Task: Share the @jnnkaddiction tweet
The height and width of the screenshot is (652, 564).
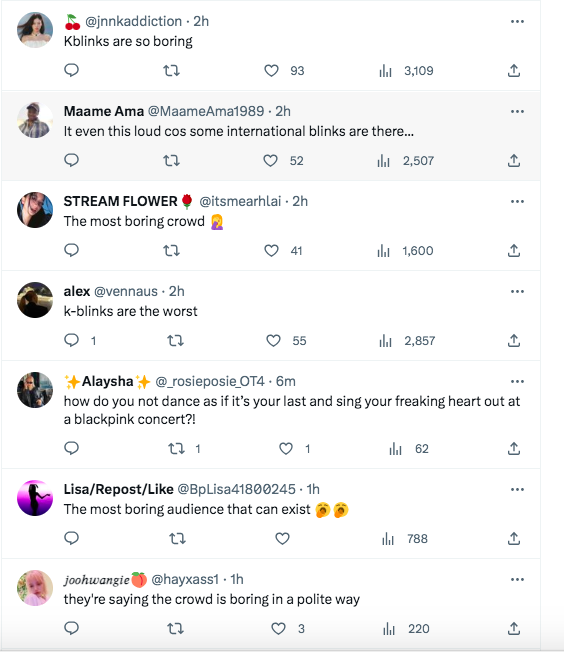Action: (514, 71)
